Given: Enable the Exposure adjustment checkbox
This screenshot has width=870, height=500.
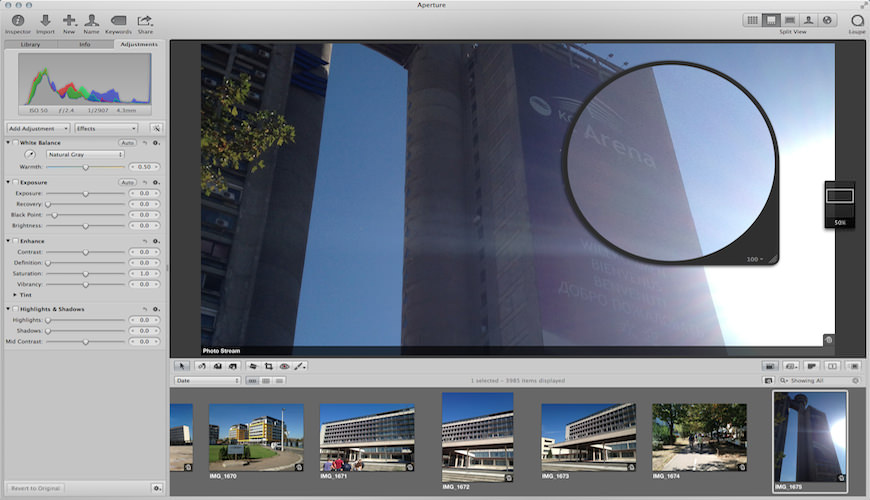Looking at the screenshot, I should tap(16, 182).
